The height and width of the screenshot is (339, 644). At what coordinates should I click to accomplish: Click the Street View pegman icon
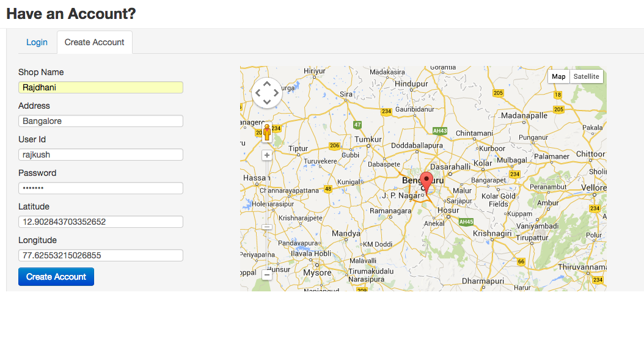(267, 133)
